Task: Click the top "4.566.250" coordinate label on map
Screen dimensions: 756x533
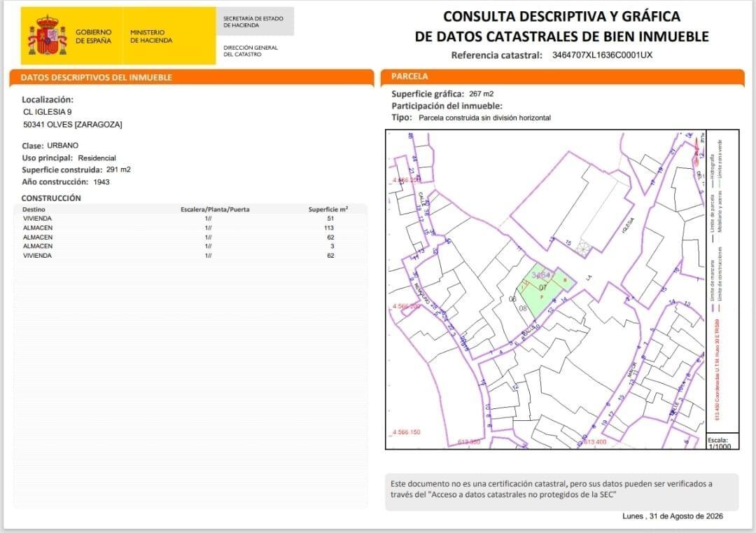Action: (x=407, y=180)
